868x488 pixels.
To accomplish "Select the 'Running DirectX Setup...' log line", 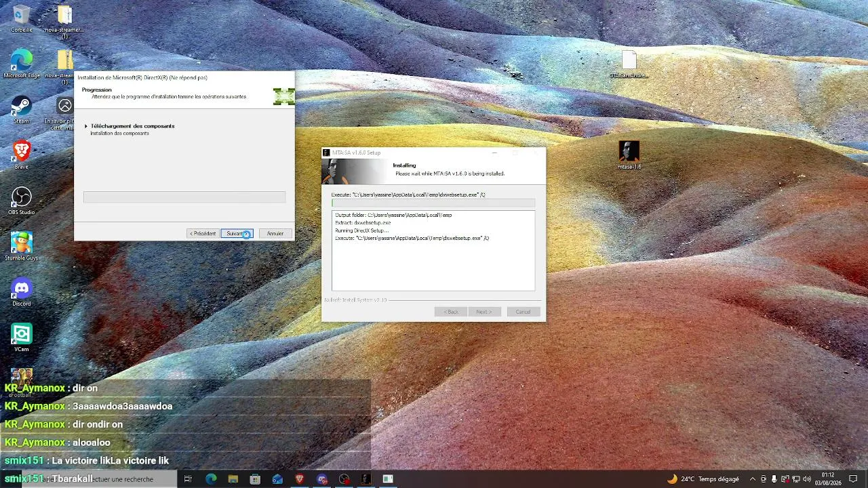I will tap(361, 230).
